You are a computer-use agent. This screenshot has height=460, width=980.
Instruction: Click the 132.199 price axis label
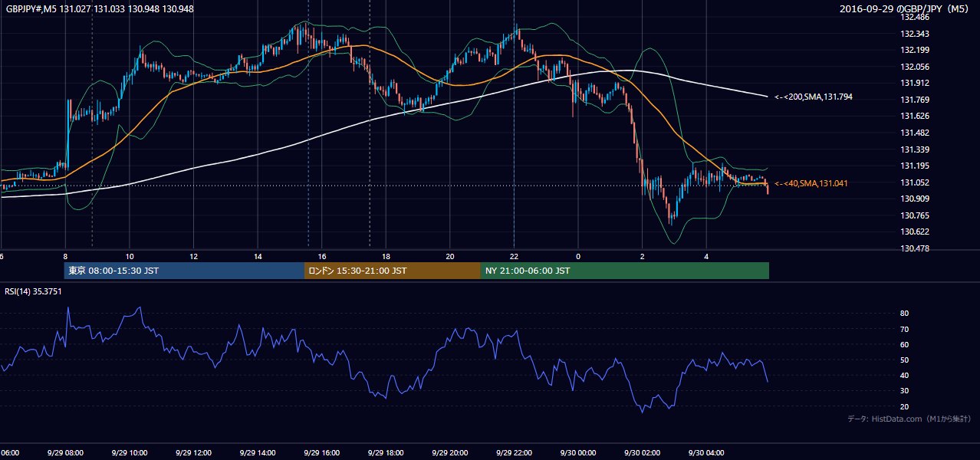915,50
